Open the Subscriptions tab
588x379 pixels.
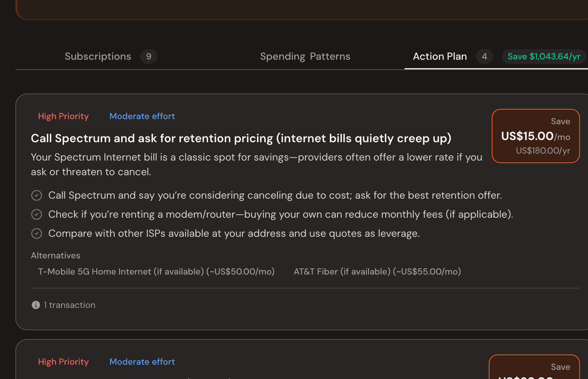tap(98, 56)
